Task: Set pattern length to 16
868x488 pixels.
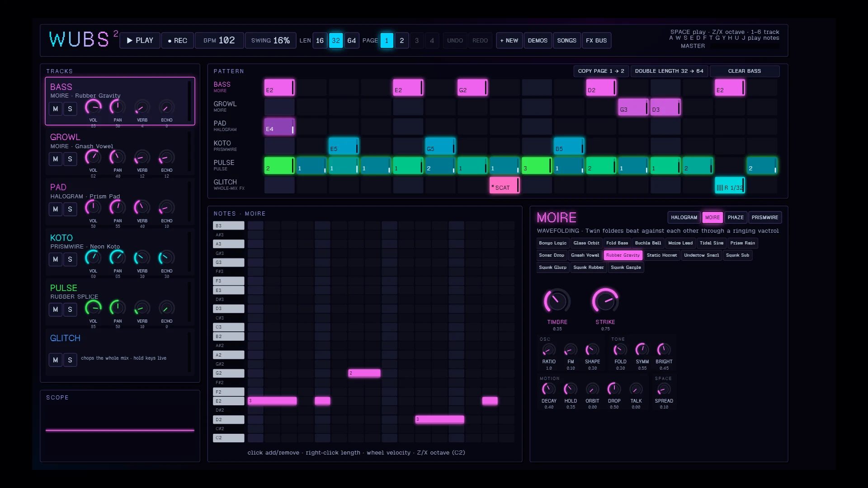Action: (320, 41)
